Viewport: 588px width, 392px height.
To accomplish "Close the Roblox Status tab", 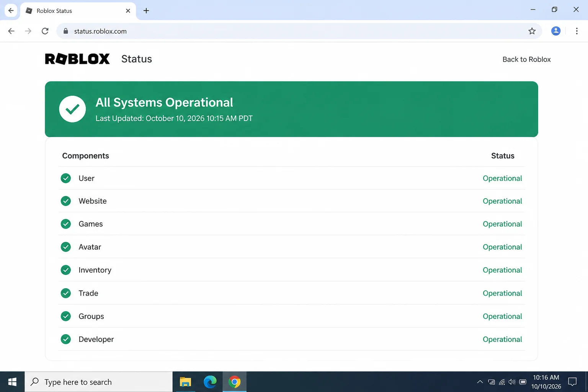I will [128, 11].
